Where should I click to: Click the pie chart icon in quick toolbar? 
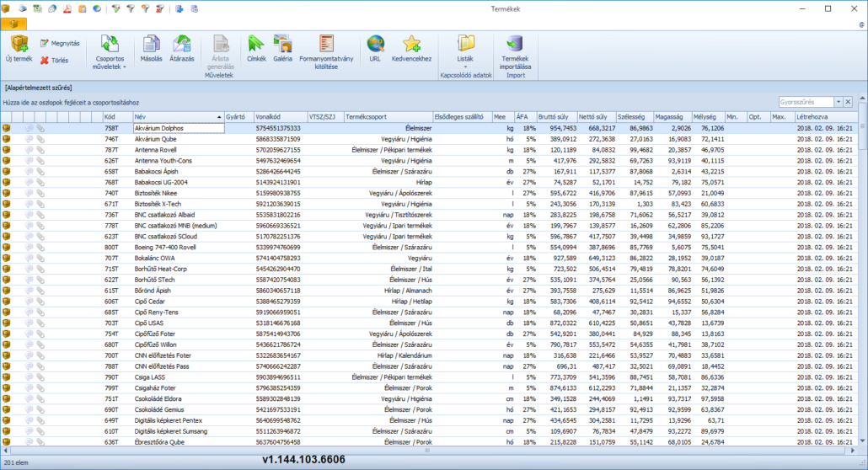coord(97,9)
